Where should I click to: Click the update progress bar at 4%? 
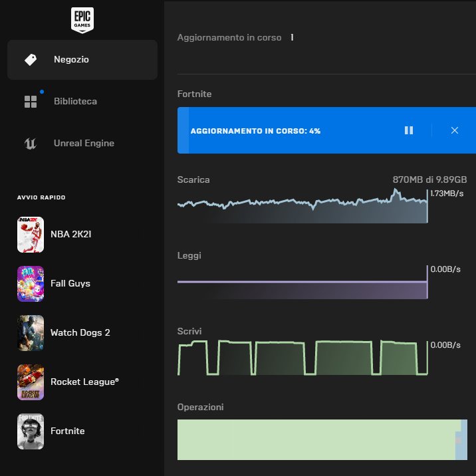pyautogui.click(x=326, y=130)
